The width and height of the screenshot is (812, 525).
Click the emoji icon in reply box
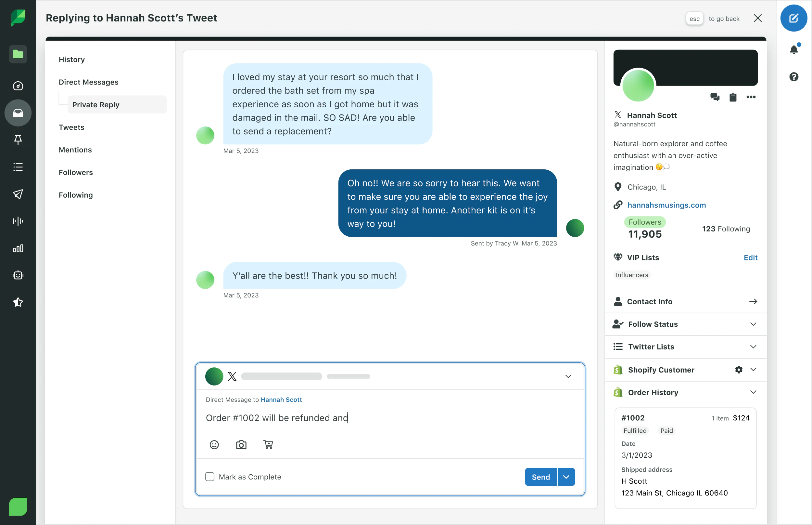(214, 444)
